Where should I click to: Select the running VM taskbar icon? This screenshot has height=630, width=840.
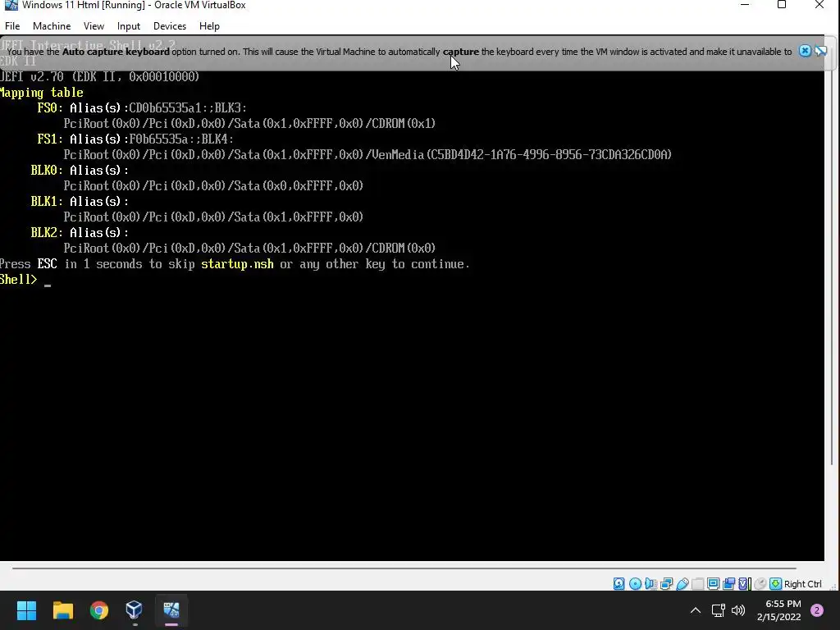coord(171,609)
